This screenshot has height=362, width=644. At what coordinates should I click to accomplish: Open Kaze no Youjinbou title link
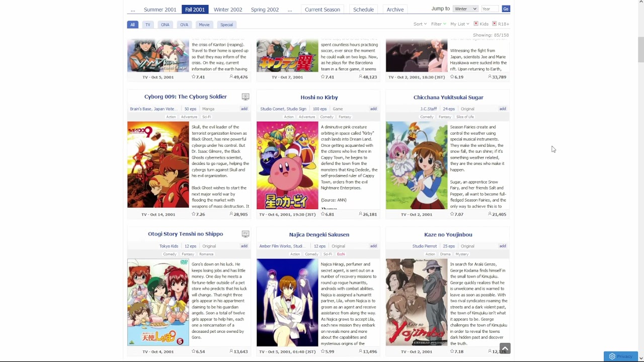[x=448, y=234]
